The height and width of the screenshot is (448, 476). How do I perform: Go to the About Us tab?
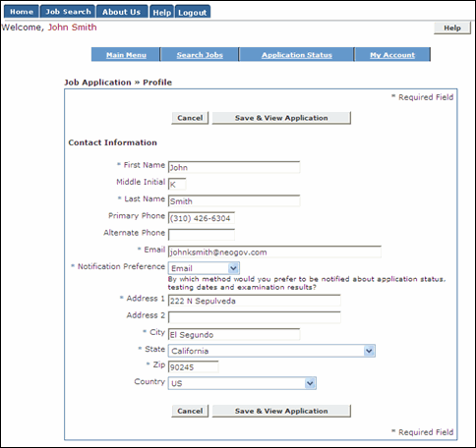point(122,12)
